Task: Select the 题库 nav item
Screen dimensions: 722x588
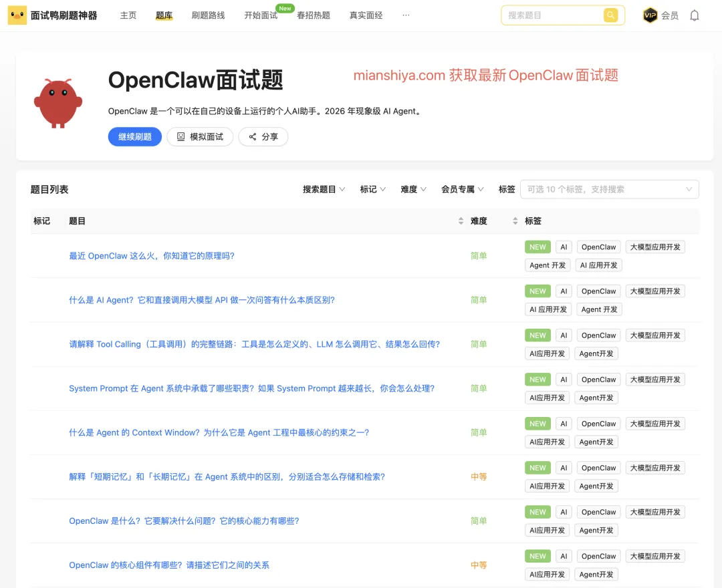Action: click(x=164, y=15)
